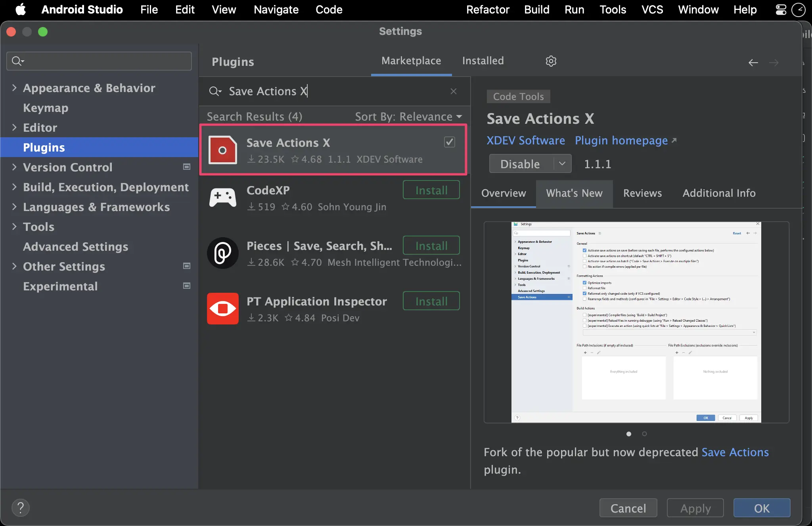Click the Experimental project-level icon
812x526 pixels.
(x=187, y=286)
